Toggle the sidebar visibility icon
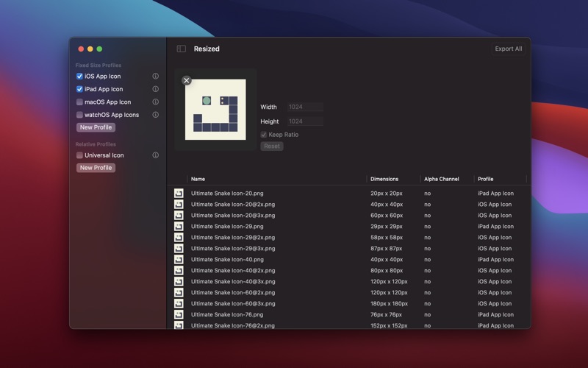 click(182, 49)
